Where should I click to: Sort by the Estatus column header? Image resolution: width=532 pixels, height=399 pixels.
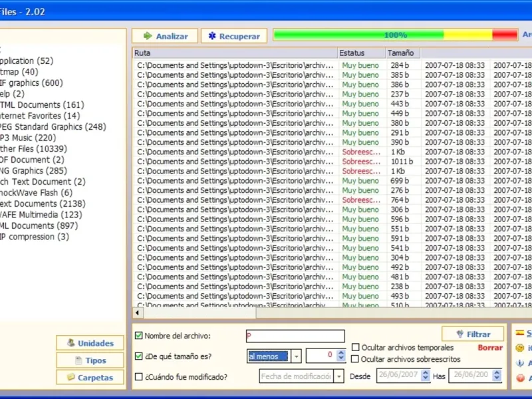[362, 53]
